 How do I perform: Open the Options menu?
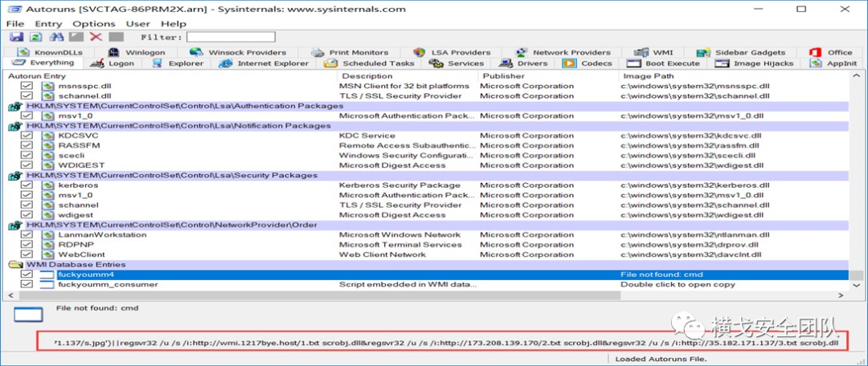94,24
